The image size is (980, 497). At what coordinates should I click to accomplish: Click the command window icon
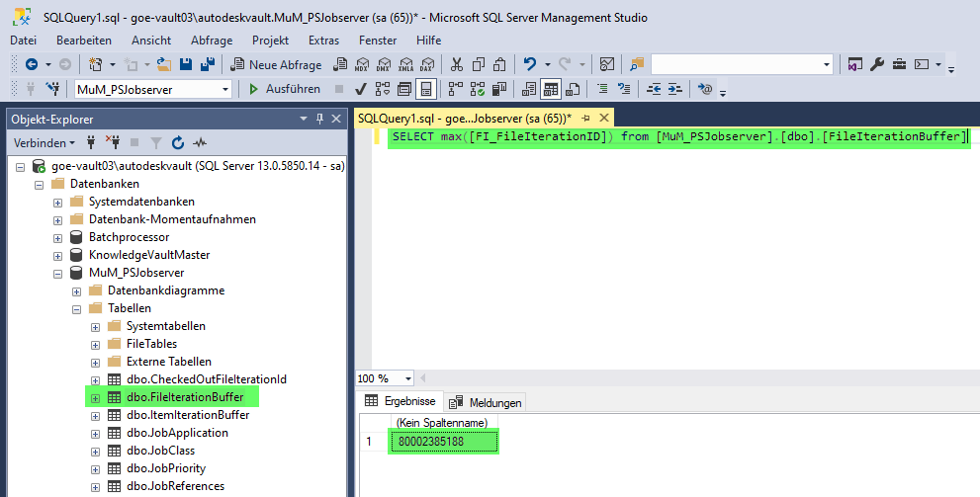tap(922, 64)
